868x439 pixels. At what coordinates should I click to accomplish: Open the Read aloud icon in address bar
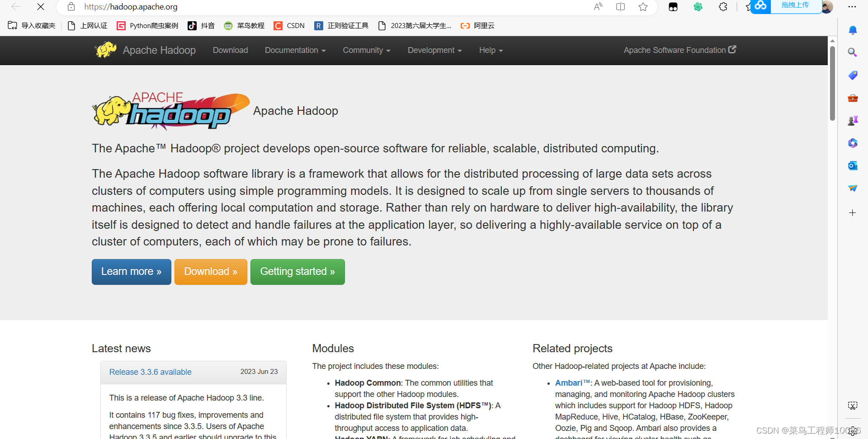[598, 7]
